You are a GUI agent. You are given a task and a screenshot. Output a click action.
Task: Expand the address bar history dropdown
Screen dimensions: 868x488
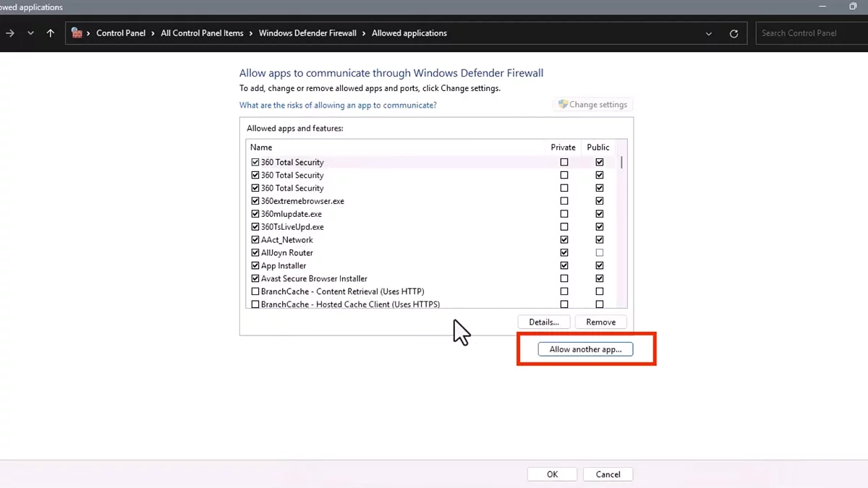click(709, 34)
